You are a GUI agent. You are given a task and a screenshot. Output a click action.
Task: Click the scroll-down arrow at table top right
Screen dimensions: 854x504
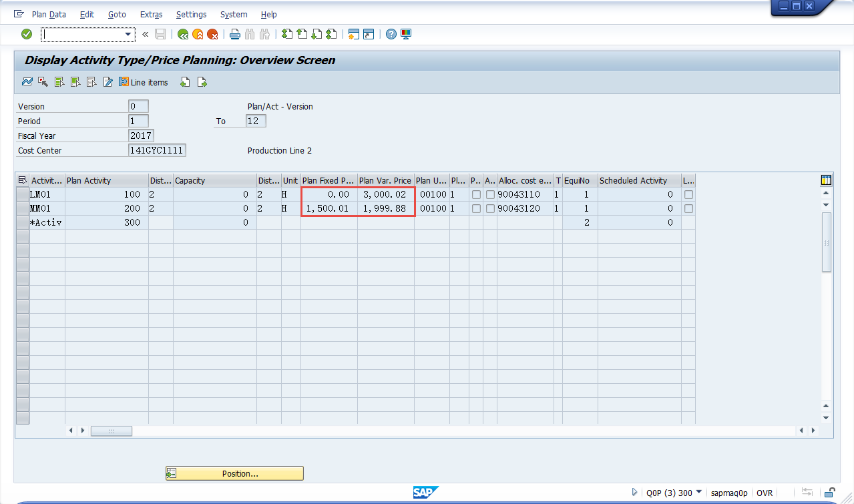point(827,204)
